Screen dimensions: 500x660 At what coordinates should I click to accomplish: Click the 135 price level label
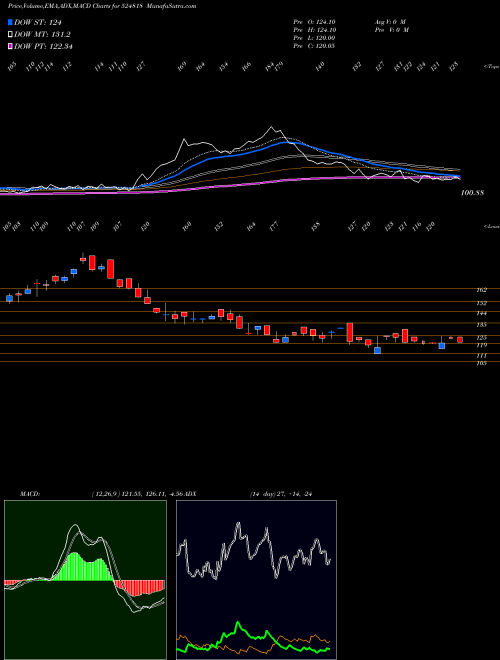click(482, 325)
